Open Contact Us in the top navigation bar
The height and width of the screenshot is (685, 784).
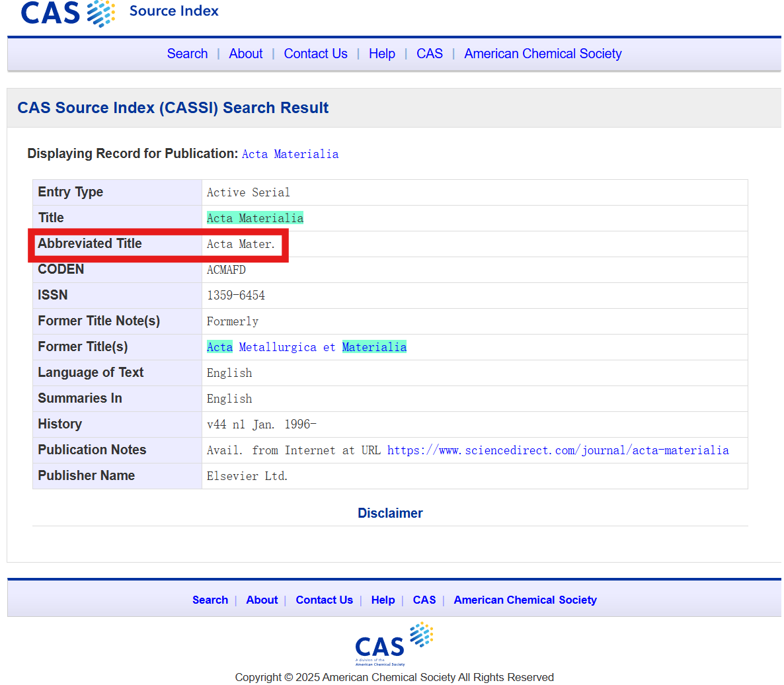tap(315, 54)
